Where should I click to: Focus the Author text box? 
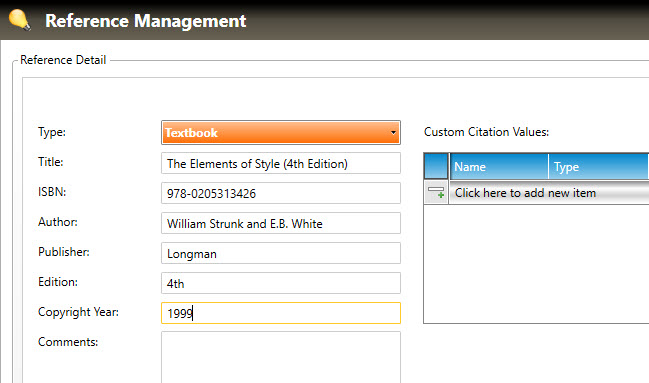tap(281, 223)
